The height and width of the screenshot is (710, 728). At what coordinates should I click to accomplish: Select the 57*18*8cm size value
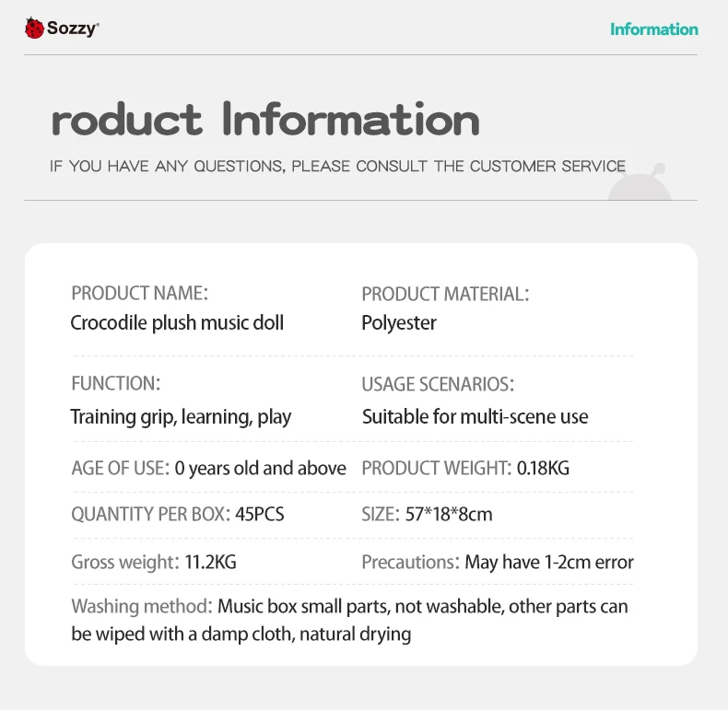pos(449,514)
